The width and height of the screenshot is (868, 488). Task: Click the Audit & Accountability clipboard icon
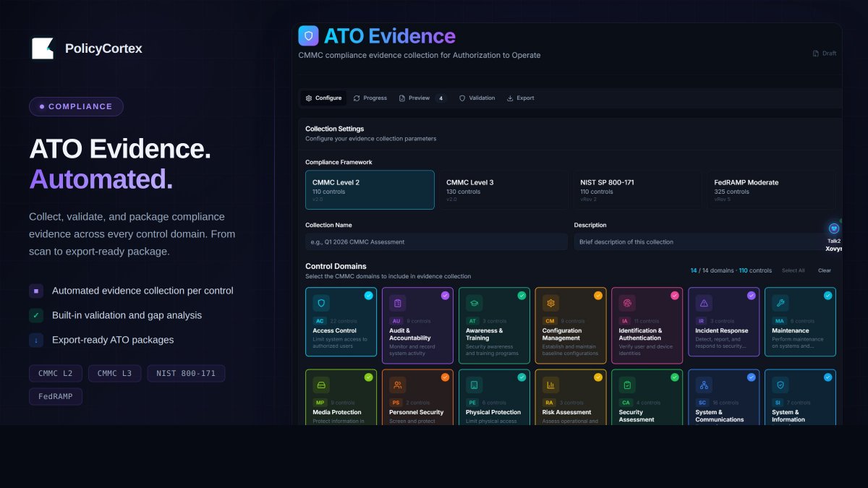click(x=398, y=303)
